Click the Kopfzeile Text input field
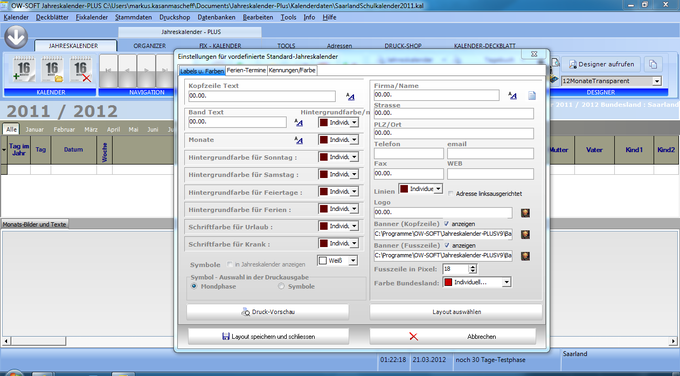Image resolution: width=680 pixels, height=376 pixels. [262, 96]
